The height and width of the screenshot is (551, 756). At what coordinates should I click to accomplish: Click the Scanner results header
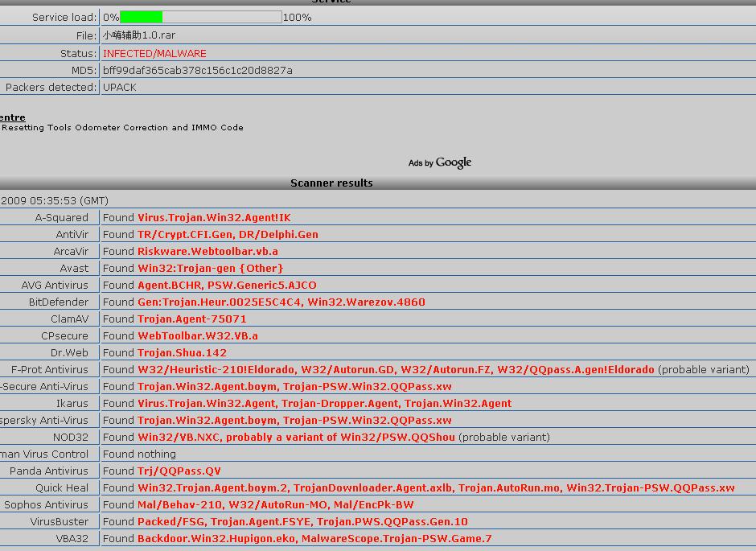[331, 183]
